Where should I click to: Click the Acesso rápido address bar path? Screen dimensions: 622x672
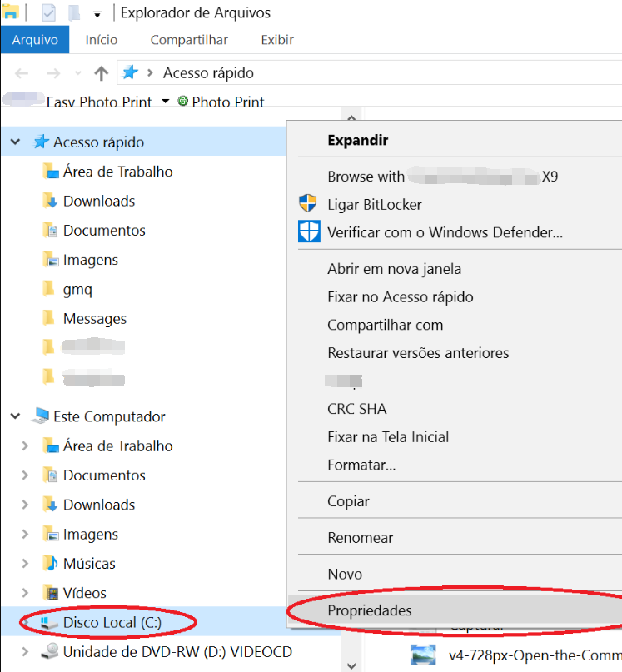click(208, 72)
